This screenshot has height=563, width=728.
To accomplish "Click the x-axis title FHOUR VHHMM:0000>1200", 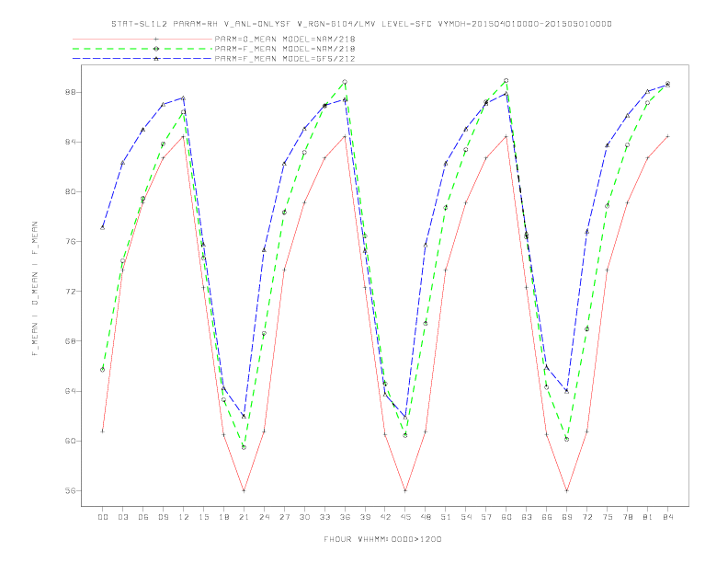I will click(383, 539).
